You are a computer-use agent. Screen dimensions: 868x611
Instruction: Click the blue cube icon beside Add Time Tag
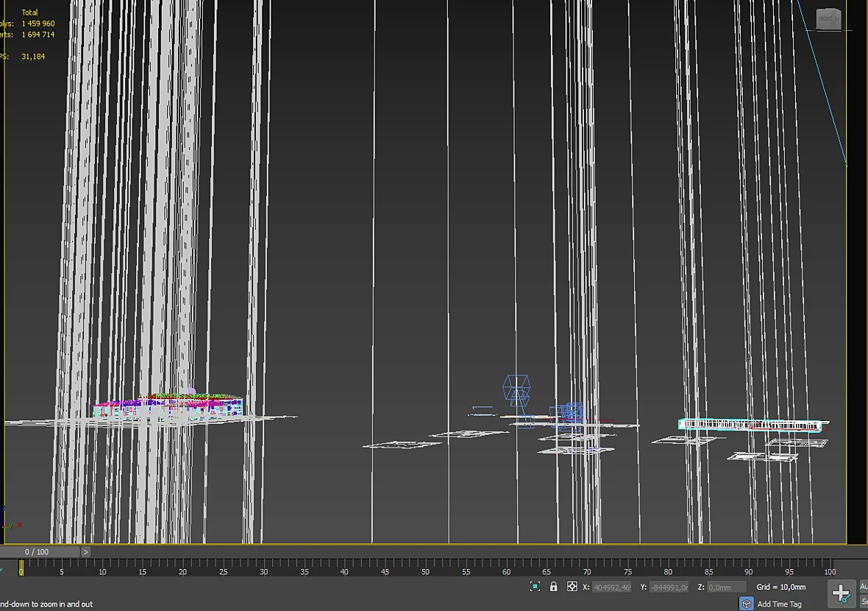point(746,604)
